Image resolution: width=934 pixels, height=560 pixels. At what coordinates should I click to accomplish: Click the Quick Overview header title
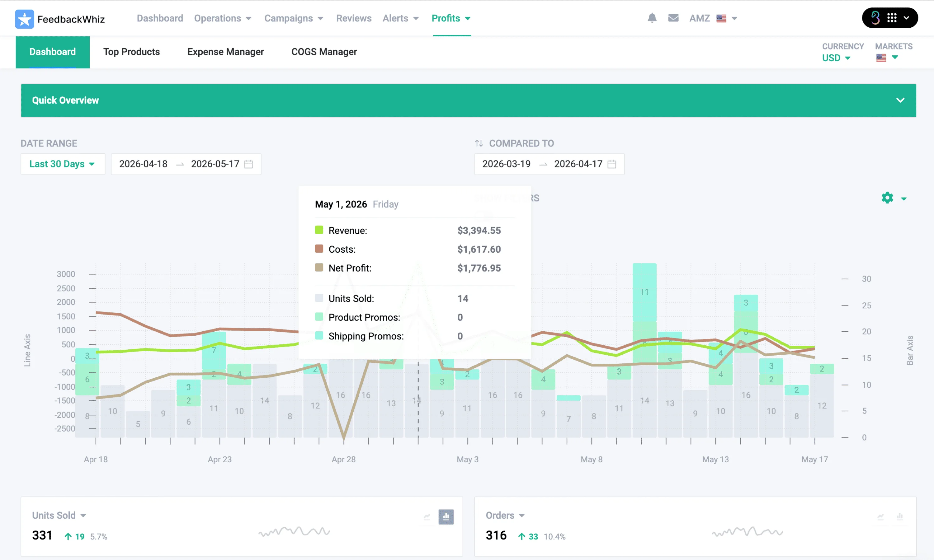pos(65,100)
